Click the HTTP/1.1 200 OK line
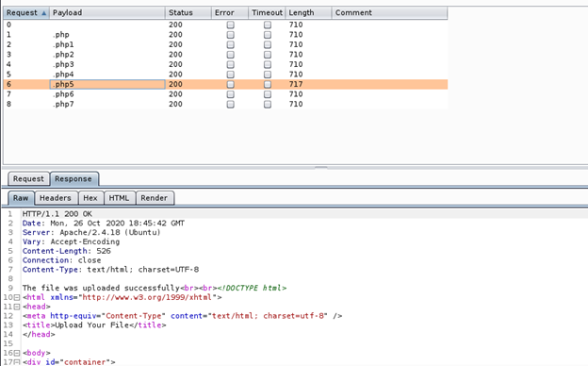The height and width of the screenshot is (366, 588). [x=57, y=214]
